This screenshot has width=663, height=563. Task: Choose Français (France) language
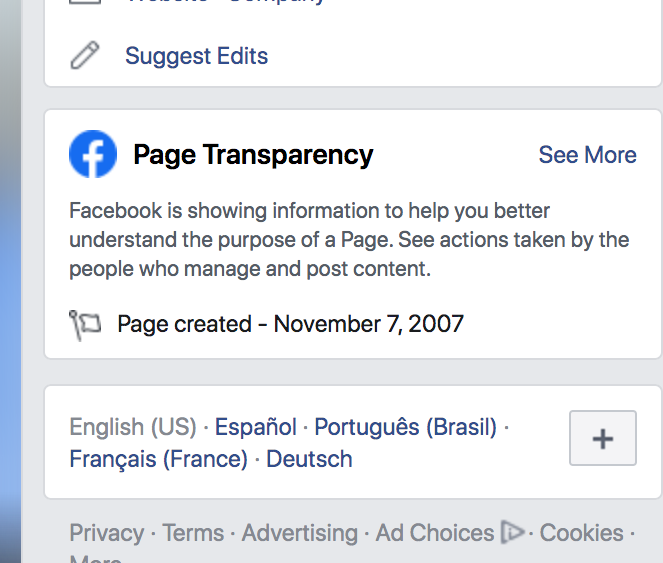(x=159, y=459)
